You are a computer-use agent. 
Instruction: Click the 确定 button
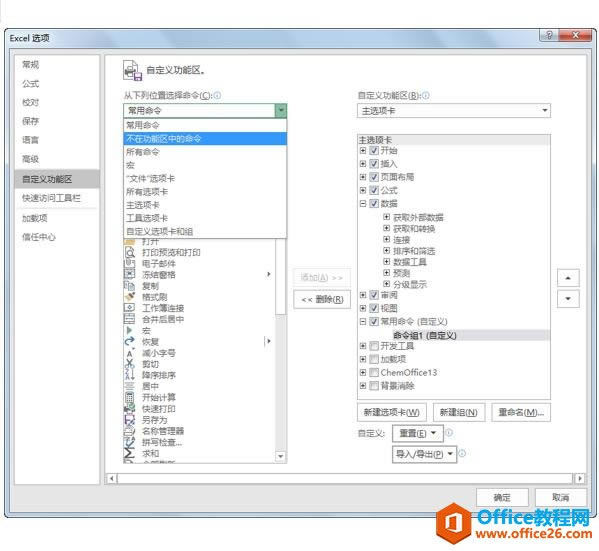coord(502,498)
